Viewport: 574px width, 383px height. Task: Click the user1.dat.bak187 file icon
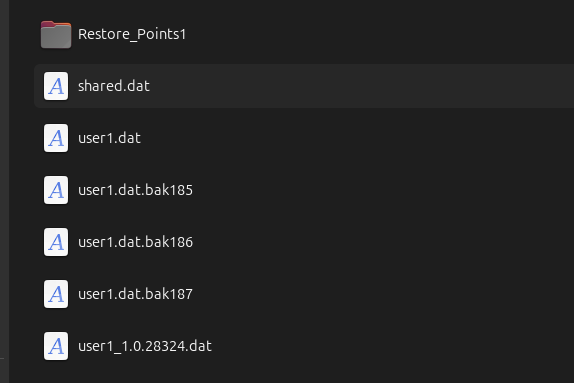tap(56, 294)
